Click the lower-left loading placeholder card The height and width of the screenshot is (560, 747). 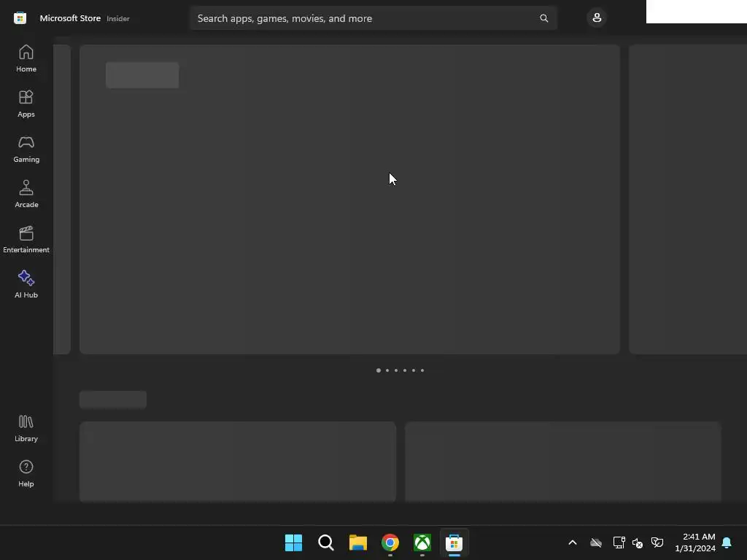[x=238, y=462]
